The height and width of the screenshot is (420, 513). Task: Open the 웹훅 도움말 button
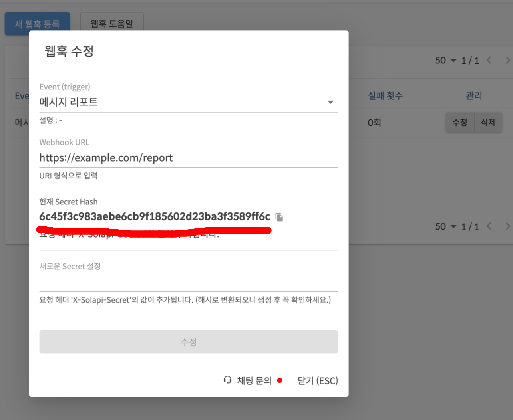[x=111, y=24]
